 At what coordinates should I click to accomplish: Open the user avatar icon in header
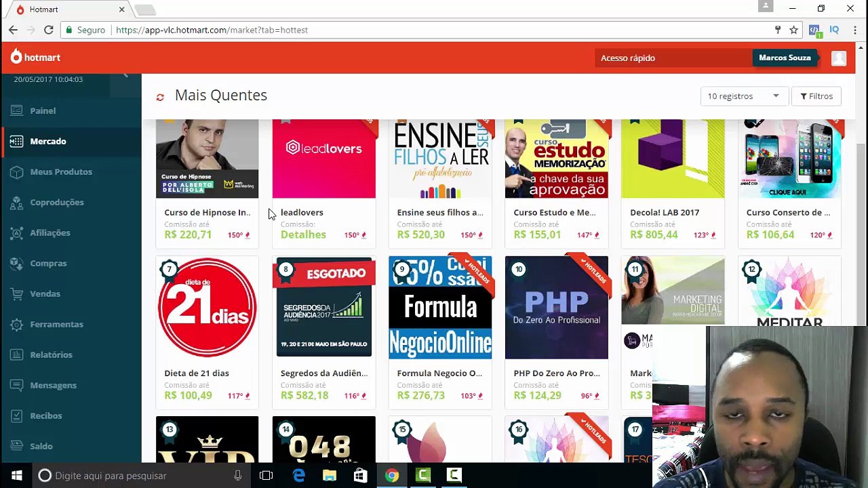pos(839,58)
